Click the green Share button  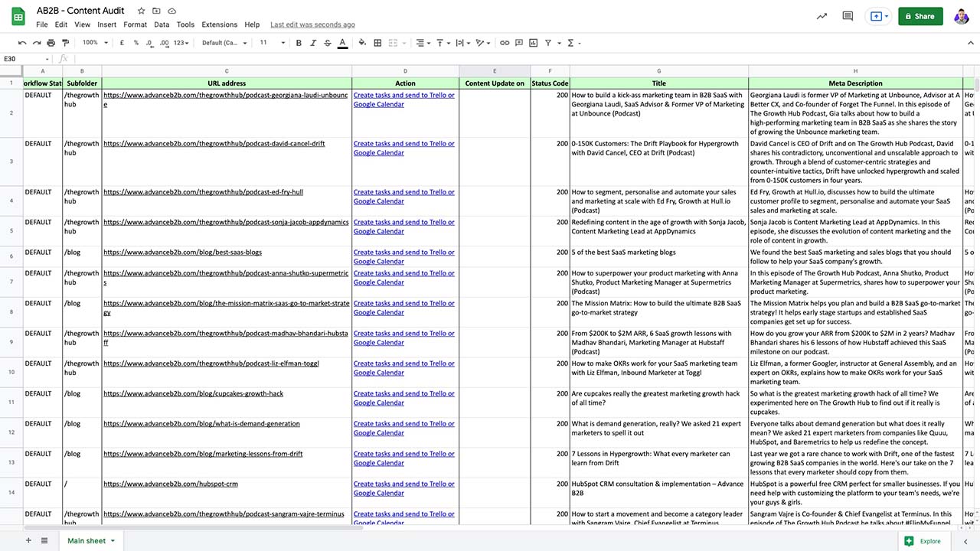tap(920, 16)
